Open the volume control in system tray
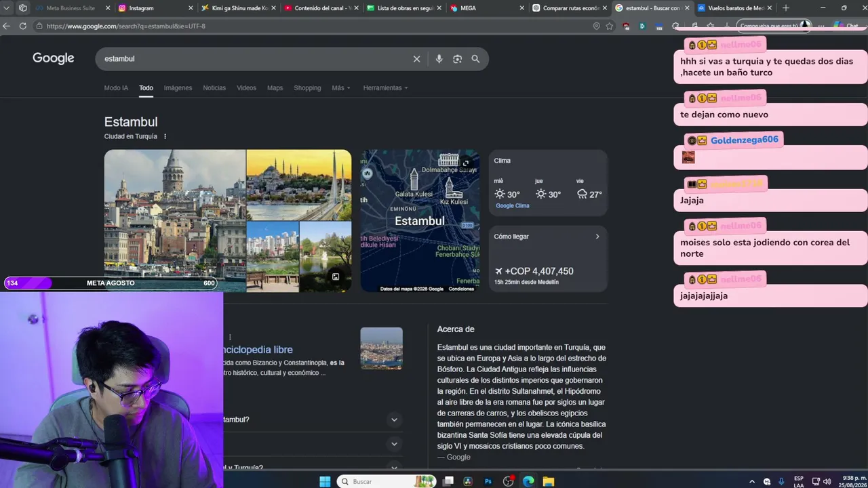 tap(827, 481)
